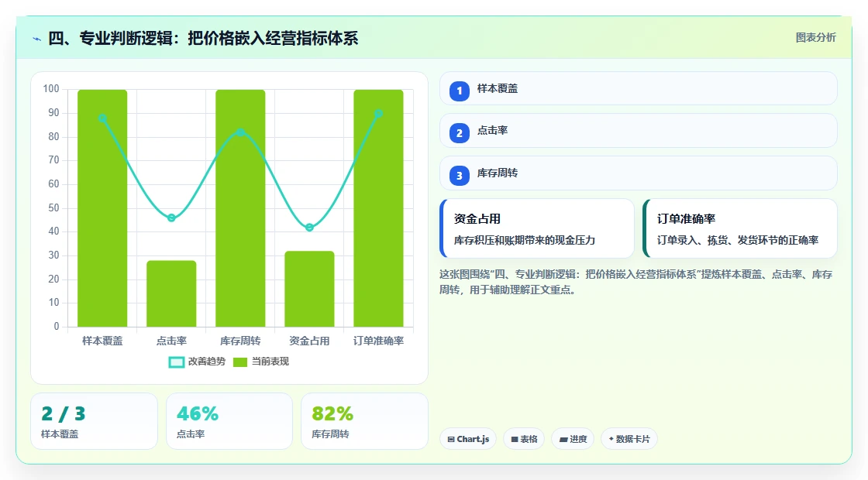868x480 pixels.
Task: Click the trend line point on the 订单准确率 bar
Action: (x=379, y=113)
